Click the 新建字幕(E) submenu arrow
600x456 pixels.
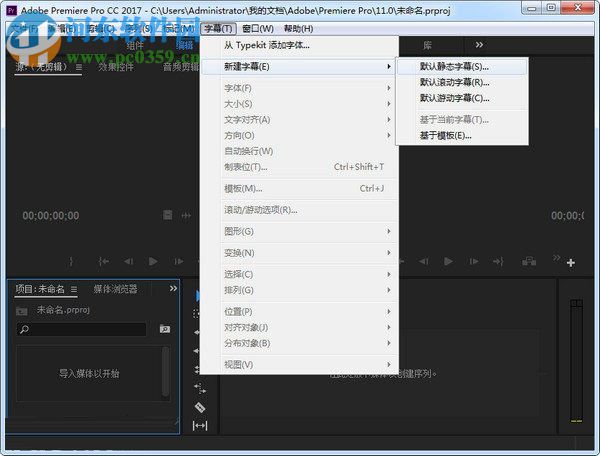click(x=389, y=67)
